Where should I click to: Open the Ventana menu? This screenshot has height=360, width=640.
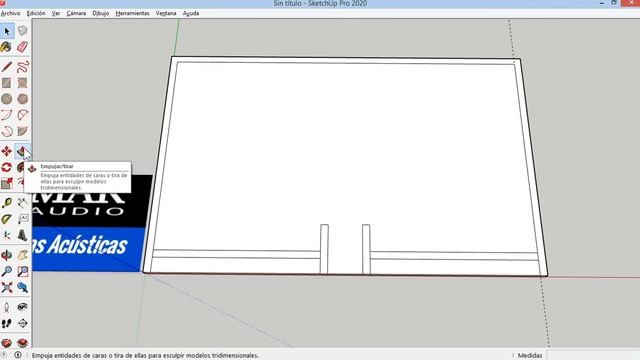coord(166,13)
